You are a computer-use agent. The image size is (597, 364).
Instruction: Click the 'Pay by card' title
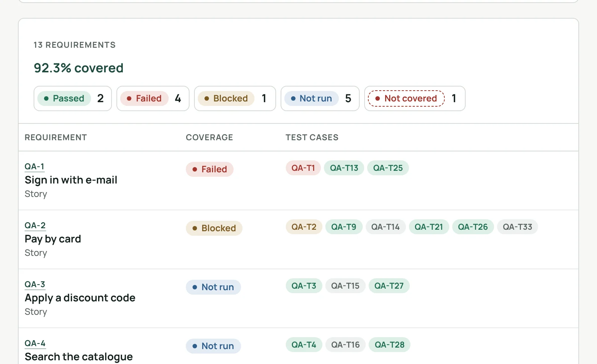[53, 239]
